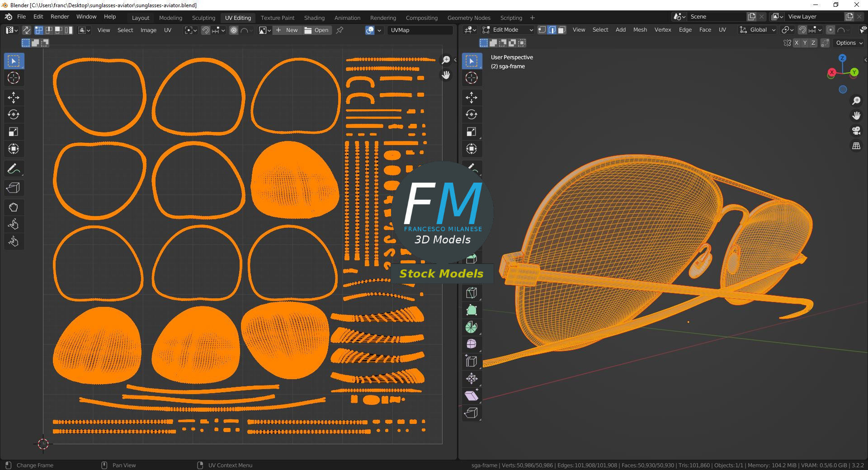Choose the Rip Region tool in UV editor
868x470 pixels.
point(14,188)
